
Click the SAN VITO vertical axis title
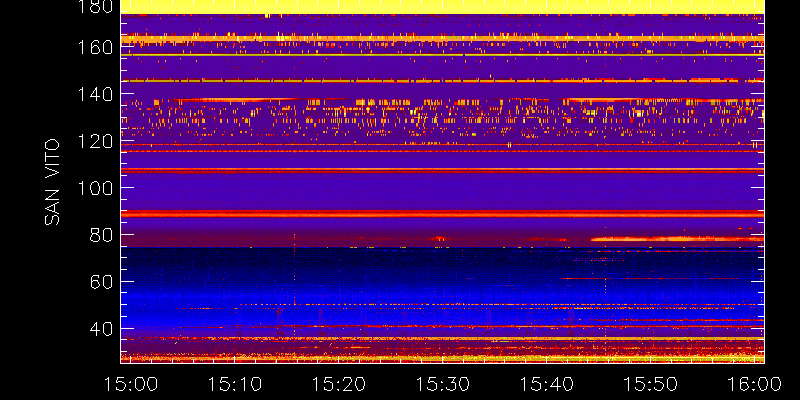[52, 182]
